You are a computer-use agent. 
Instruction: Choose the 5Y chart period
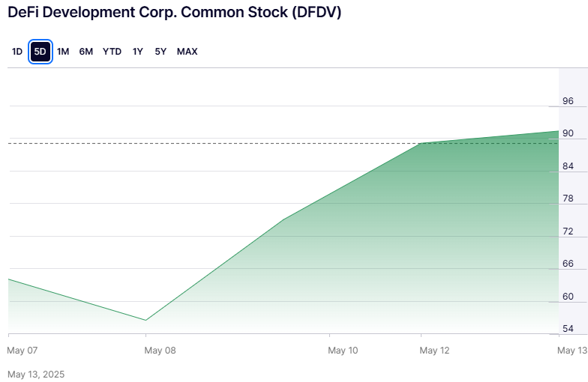click(160, 52)
